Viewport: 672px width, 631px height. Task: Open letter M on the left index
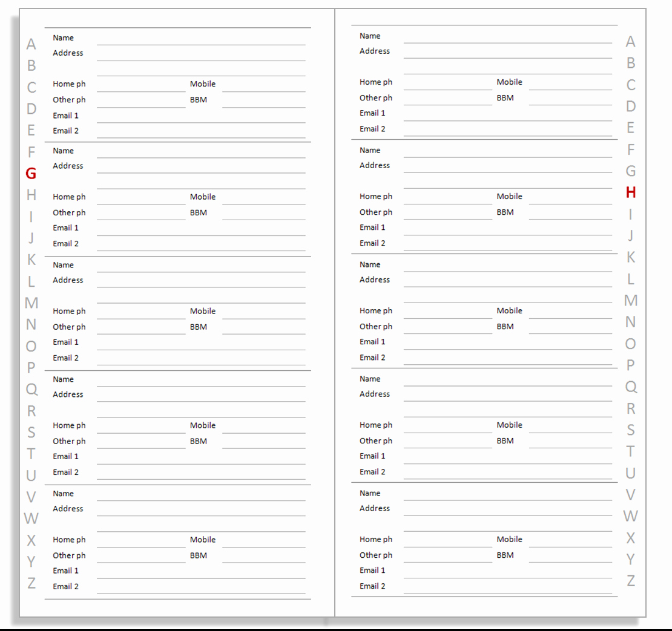tap(31, 303)
